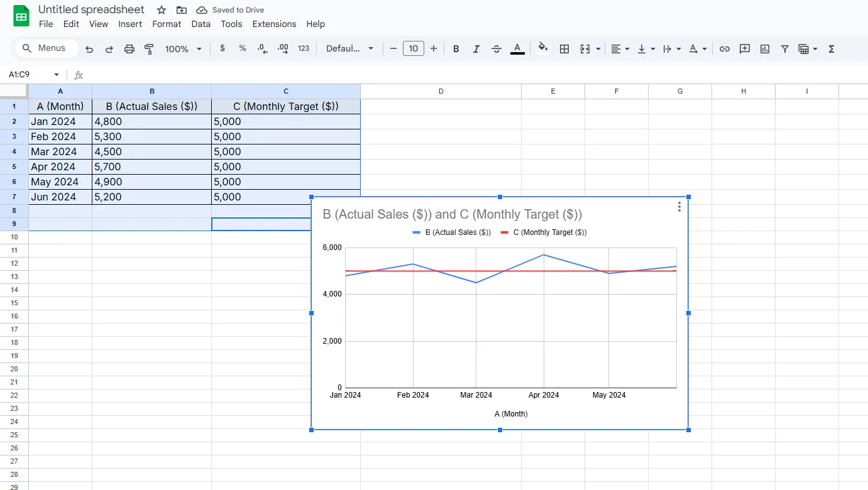The height and width of the screenshot is (490, 868).
Task: Open the Functions sigma icon
Action: tap(832, 49)
